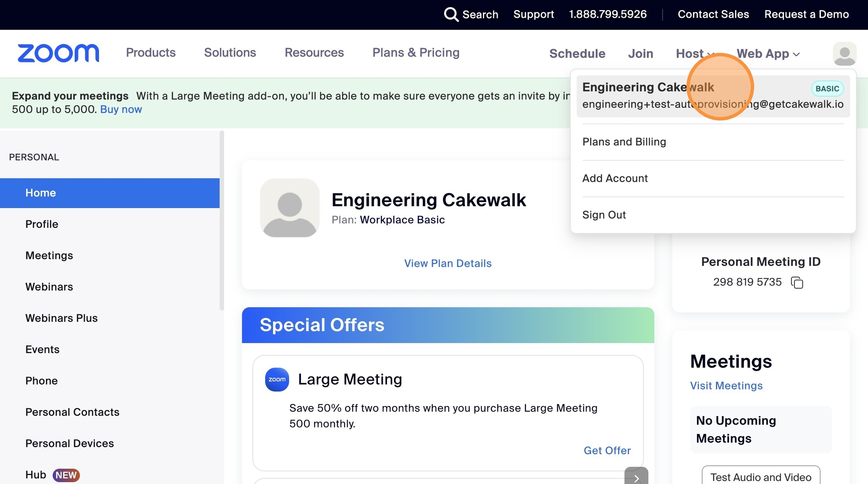Click the profile picture placeholder
The height and width of the screenshot is (484, 868).
pos(289,208)
